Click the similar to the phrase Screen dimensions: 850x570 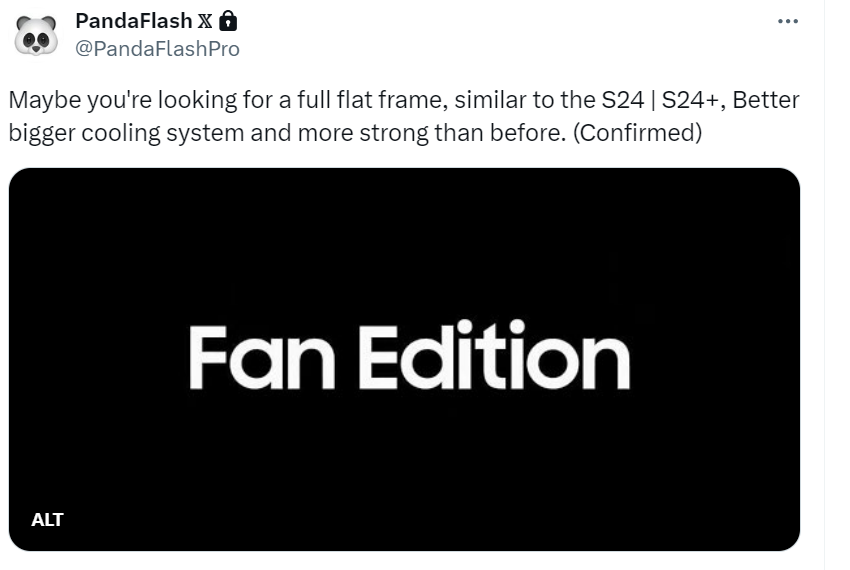pos(525,100)
